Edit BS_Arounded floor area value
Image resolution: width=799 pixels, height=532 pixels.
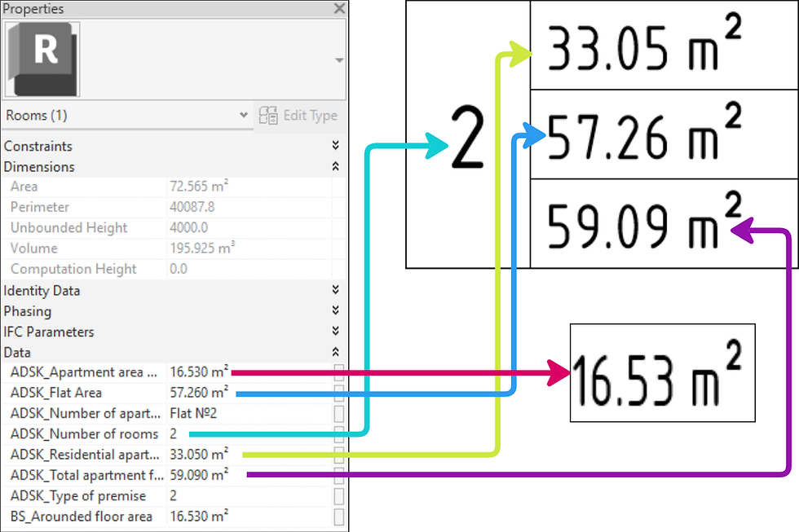point(249,517)
